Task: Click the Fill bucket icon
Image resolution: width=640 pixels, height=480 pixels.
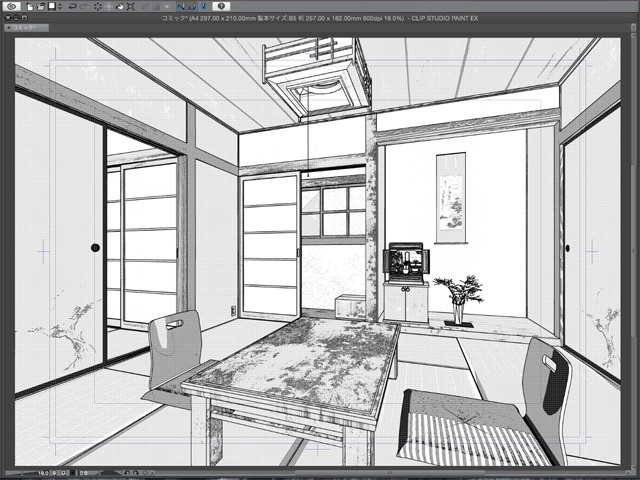Action: tap(119, 6)
